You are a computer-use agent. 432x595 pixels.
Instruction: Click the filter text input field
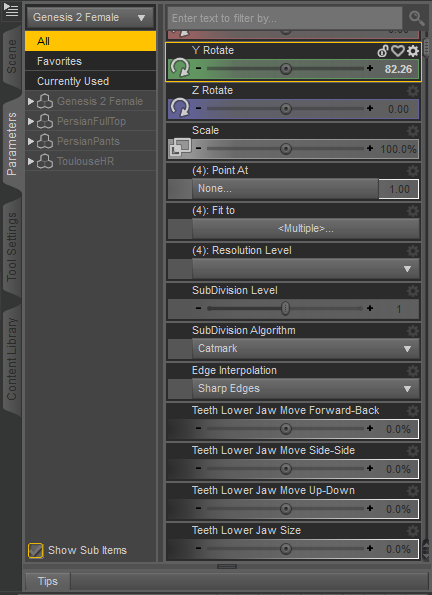click(285, 18)
